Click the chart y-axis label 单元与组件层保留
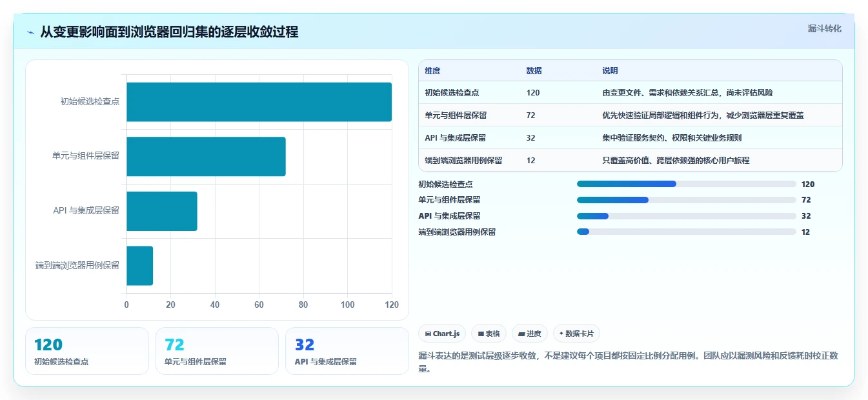 click(x=86, y=156)
